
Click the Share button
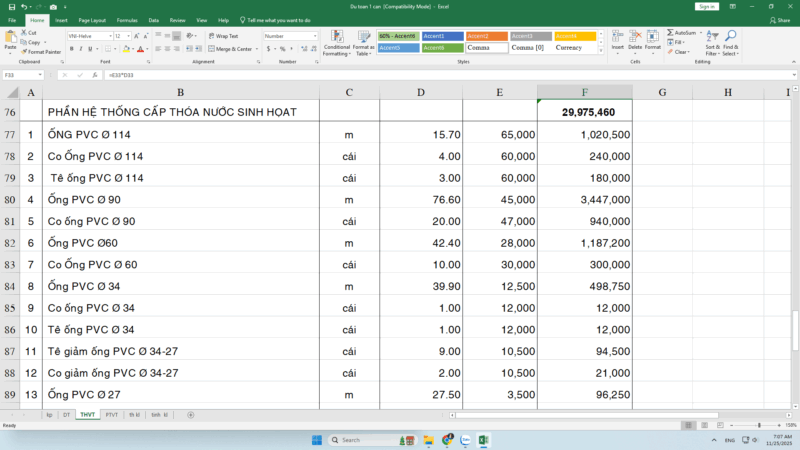point(780,19)
